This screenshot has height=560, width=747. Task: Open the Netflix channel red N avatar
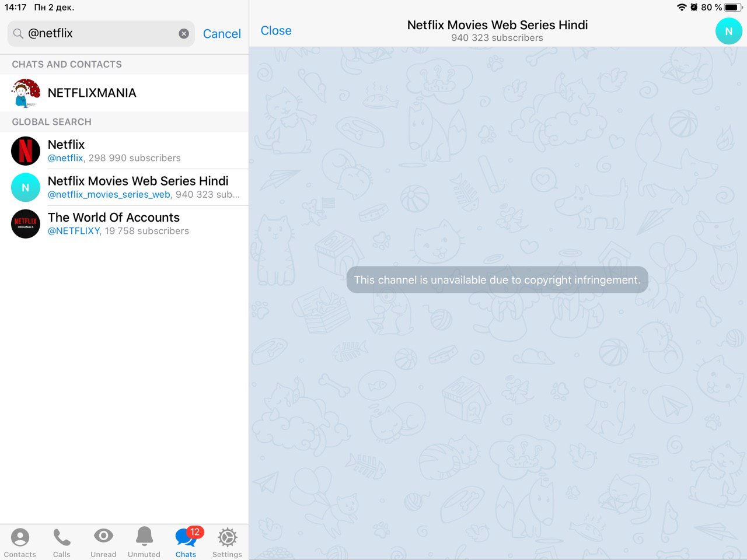coord(26,150)
